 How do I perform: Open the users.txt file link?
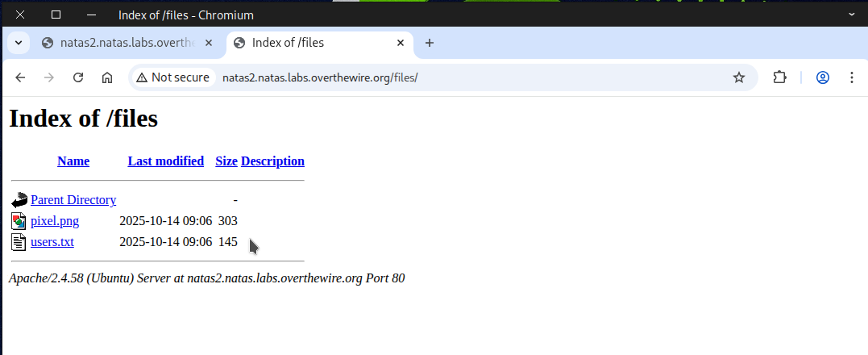(52, 242)
